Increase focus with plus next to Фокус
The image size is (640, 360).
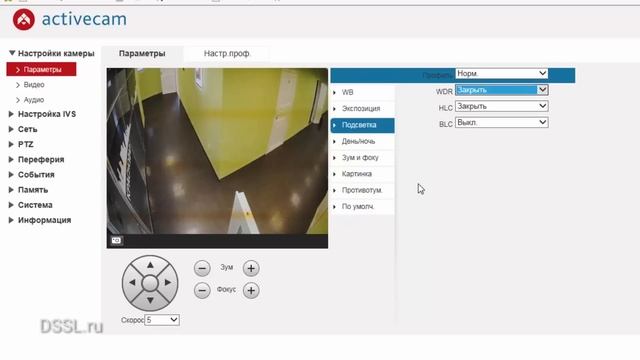[x=251, y=290]
